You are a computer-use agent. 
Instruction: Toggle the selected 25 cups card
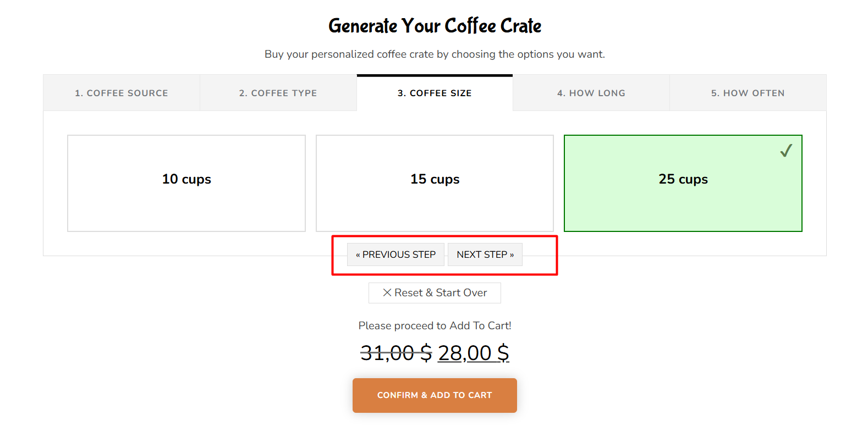[683, 183]
